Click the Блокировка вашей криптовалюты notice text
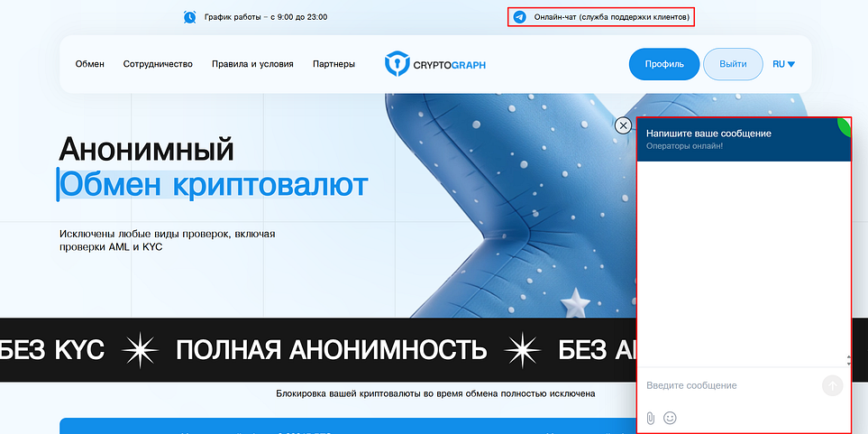Image resolution: width=868 pixels, height=434 pixels. (x=435, y=394)
